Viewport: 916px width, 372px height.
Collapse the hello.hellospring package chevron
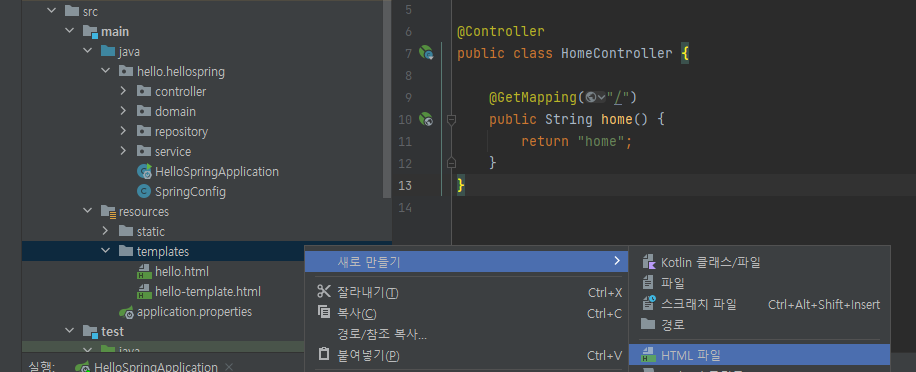(x=106, y=71)
